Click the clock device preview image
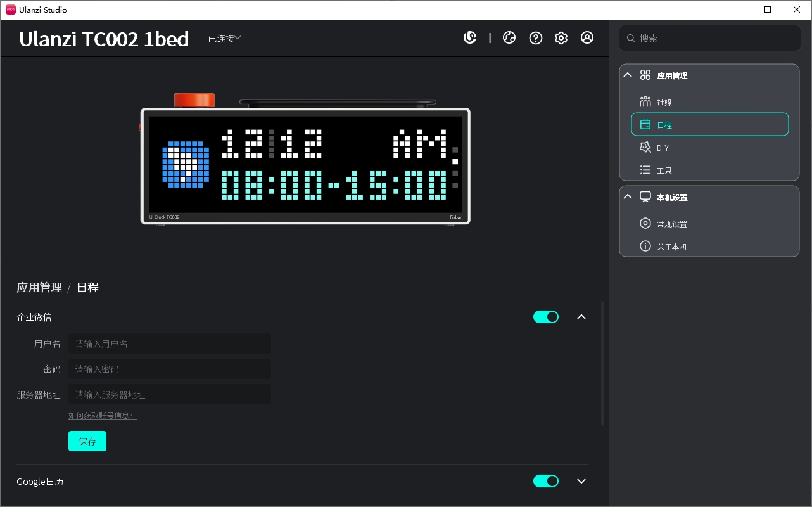 pyautogui.click(x=305, y=159)
